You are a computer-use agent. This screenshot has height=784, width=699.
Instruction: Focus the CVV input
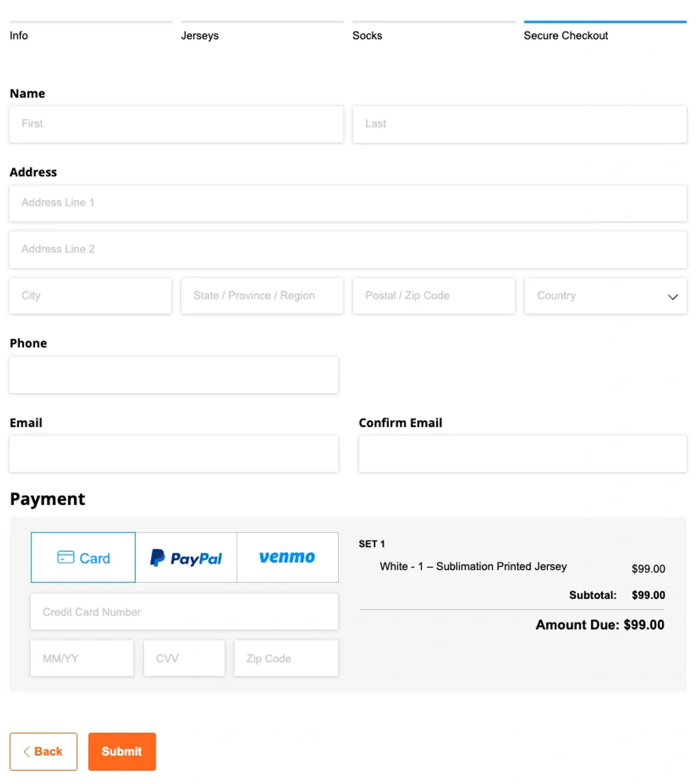click(x=184, y=658)
